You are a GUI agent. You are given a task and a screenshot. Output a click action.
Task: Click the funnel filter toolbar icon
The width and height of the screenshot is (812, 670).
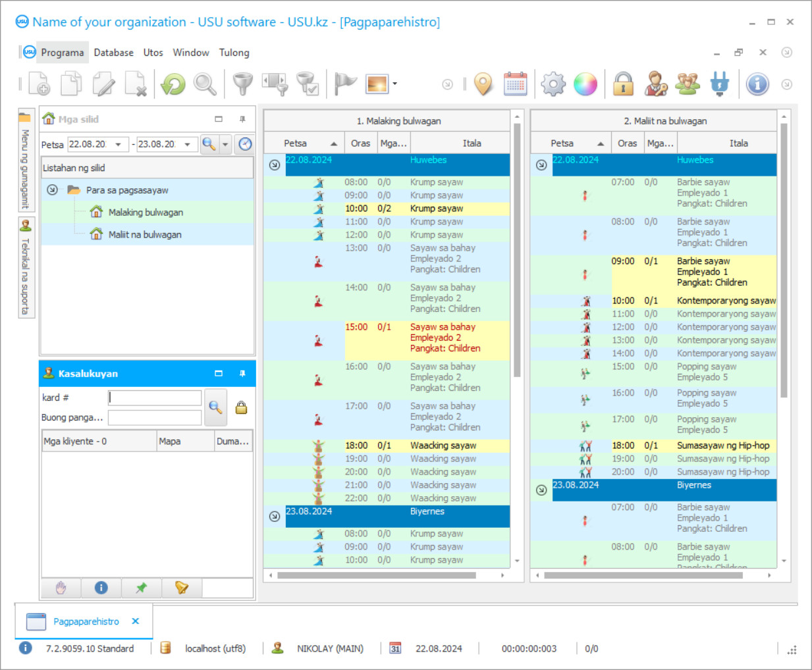242,84
